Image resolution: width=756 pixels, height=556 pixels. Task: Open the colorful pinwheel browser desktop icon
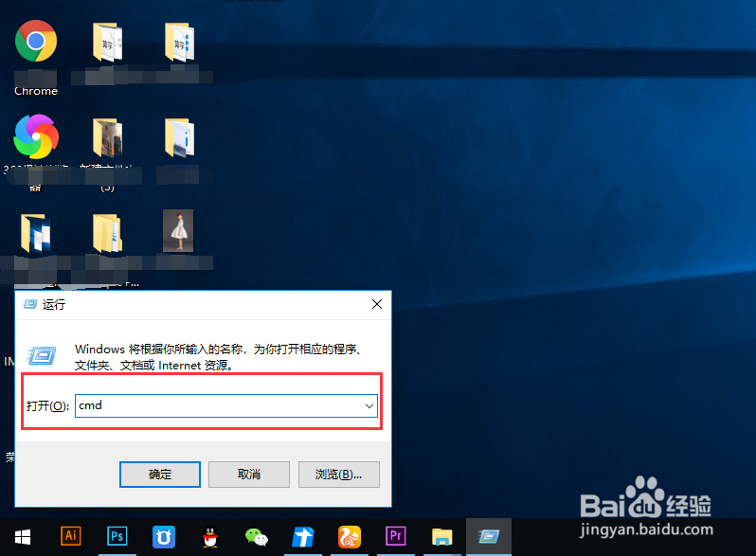pos(36,136)
